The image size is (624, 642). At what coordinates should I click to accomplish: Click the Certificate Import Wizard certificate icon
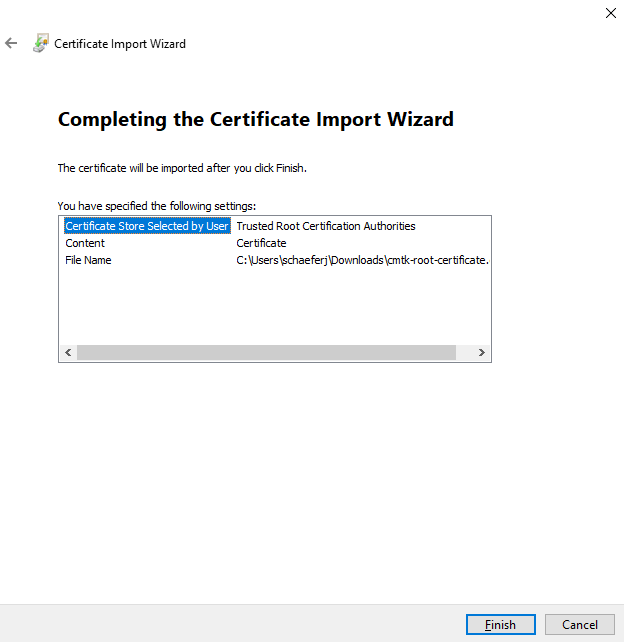pos(40,44)
